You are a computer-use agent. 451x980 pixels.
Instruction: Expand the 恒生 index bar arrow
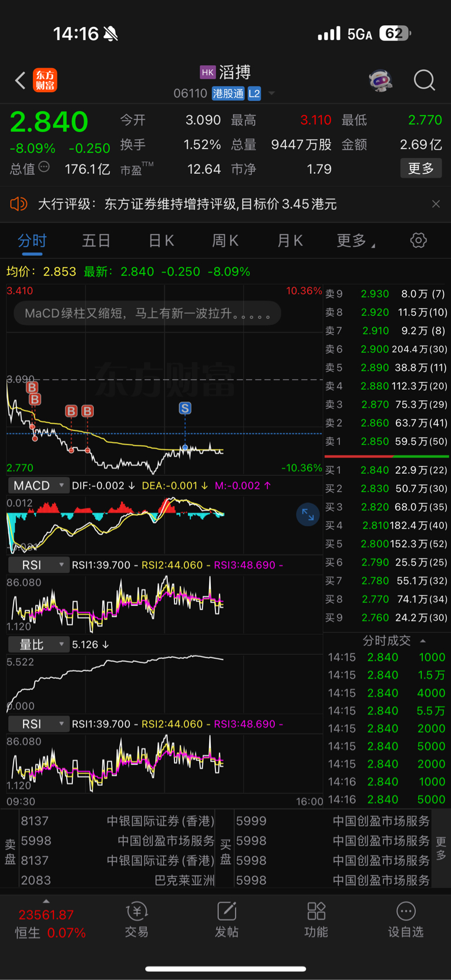[46, 901]
